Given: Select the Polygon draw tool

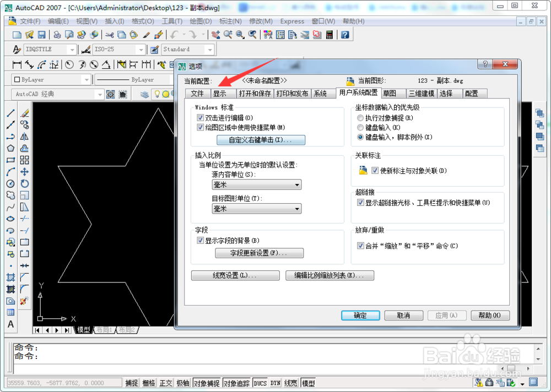Looking at the screenshot, I should pyautogui.click(x=10, y=148).
